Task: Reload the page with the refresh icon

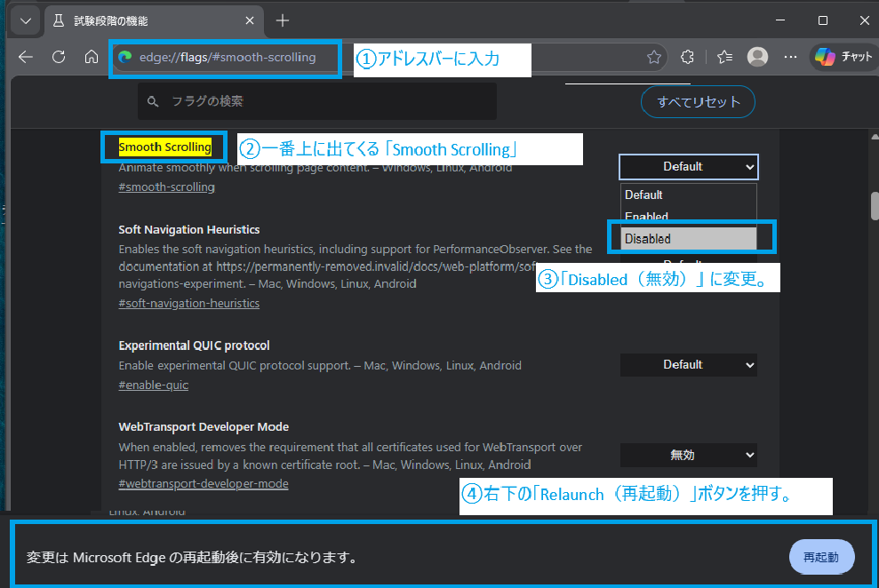Action: (59, 57)
